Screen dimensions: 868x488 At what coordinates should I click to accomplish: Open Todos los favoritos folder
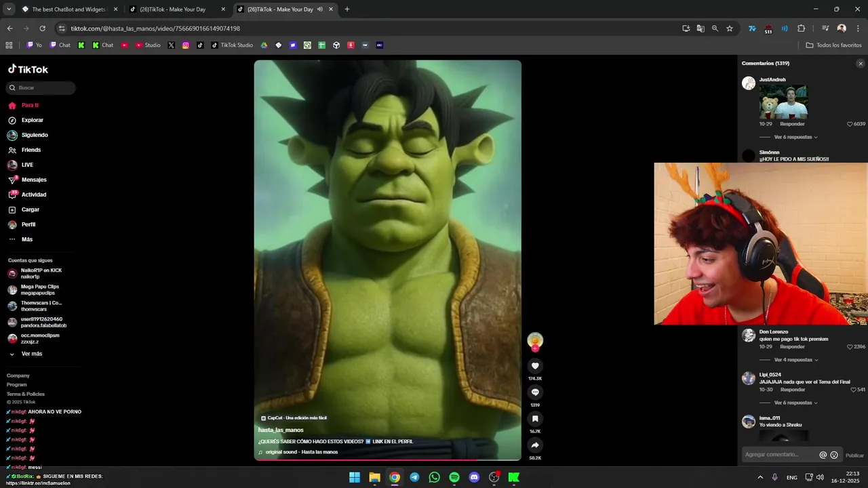point(833,45)
